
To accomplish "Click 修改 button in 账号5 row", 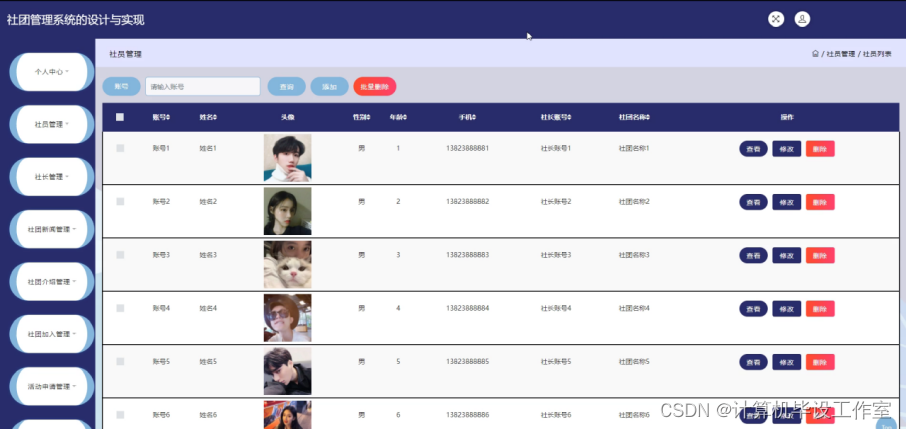I will click(x=786, y=362).
